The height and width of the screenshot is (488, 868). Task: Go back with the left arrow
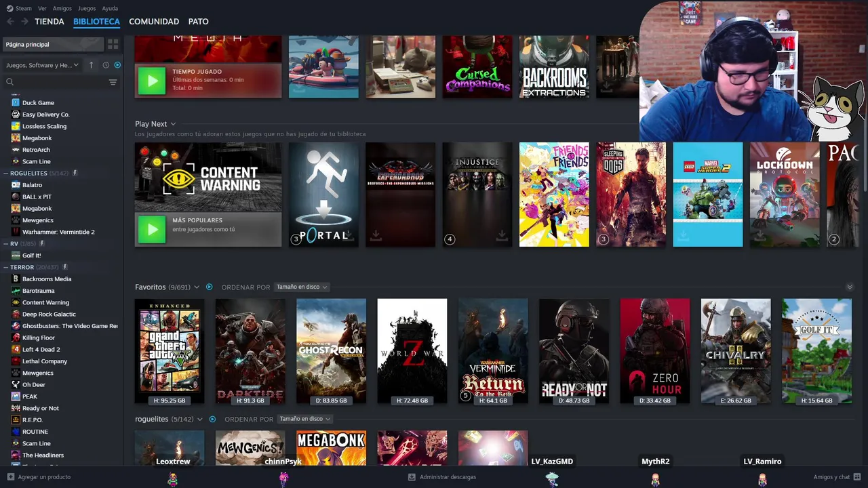10,22
